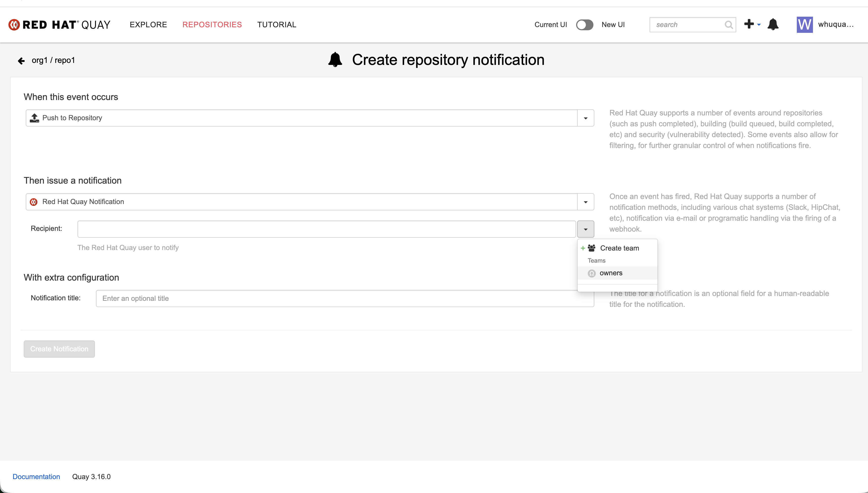Click the Create team group icon
The height and width of the screenshot is (493, 868).
(592, 248)
